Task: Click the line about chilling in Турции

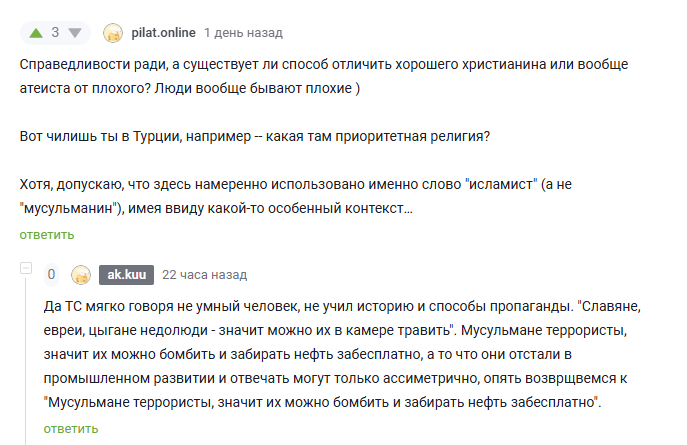Action: click(x=254, y=135)
